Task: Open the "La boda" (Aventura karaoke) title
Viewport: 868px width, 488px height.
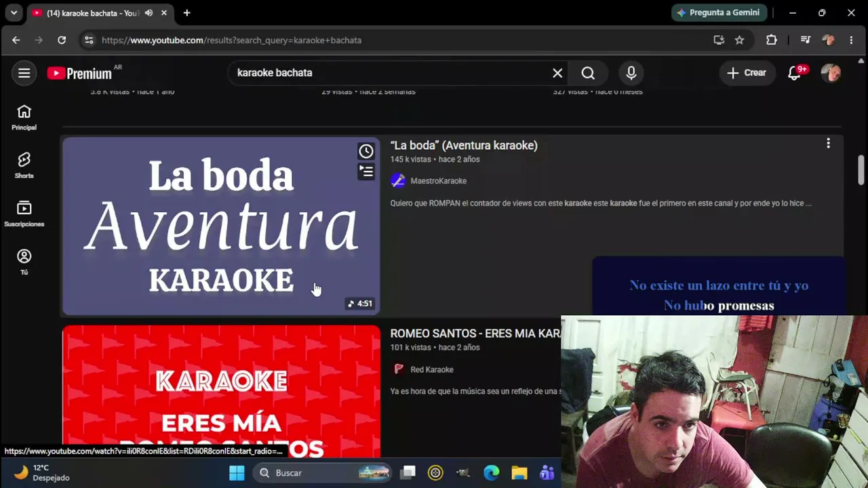Action: point(464,145)
